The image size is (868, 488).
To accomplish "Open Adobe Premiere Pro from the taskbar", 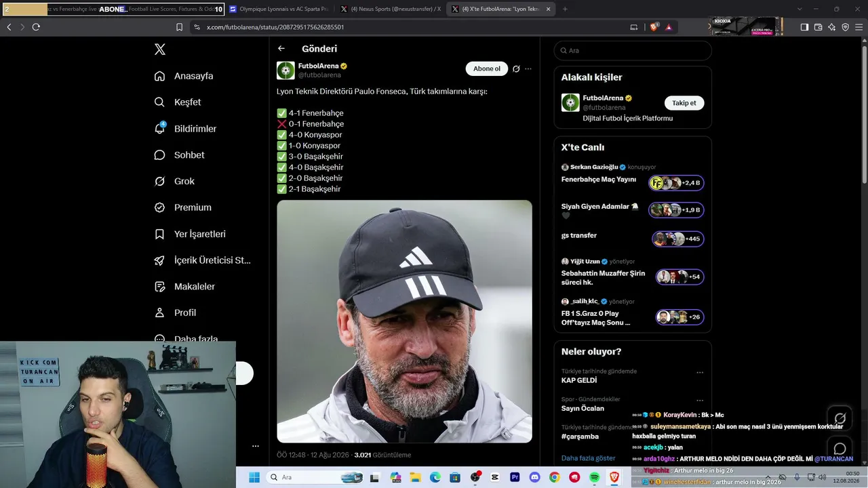I will [515, 477].
